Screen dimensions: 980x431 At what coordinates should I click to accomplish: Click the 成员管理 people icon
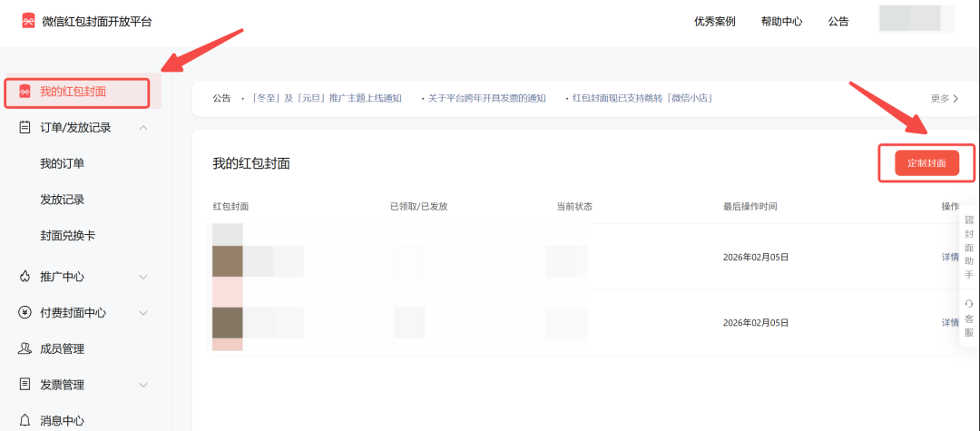(x=25, y=349)
